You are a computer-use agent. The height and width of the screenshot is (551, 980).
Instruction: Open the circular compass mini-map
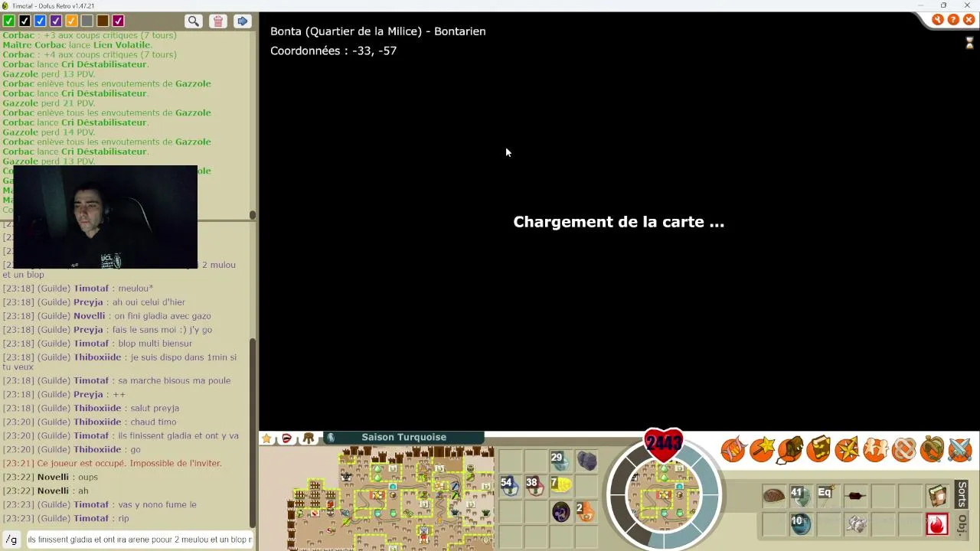(x=664, y=494)
